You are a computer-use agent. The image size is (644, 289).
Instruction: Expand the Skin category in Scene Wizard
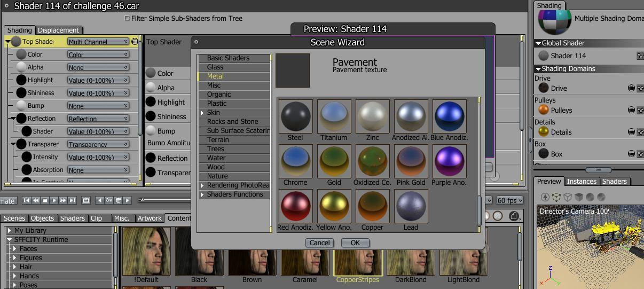click(202, 113)
